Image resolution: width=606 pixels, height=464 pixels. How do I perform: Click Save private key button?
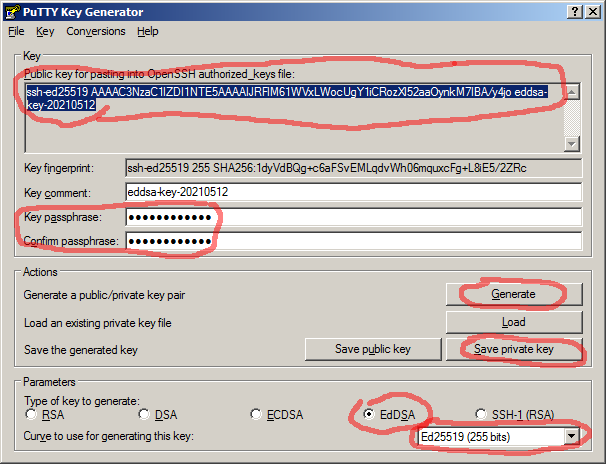514,349
